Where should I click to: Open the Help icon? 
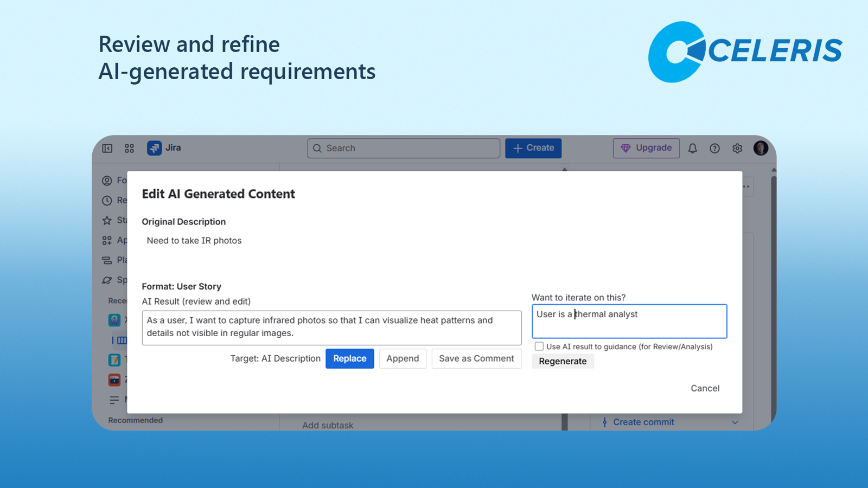click(x=714, y=148)
